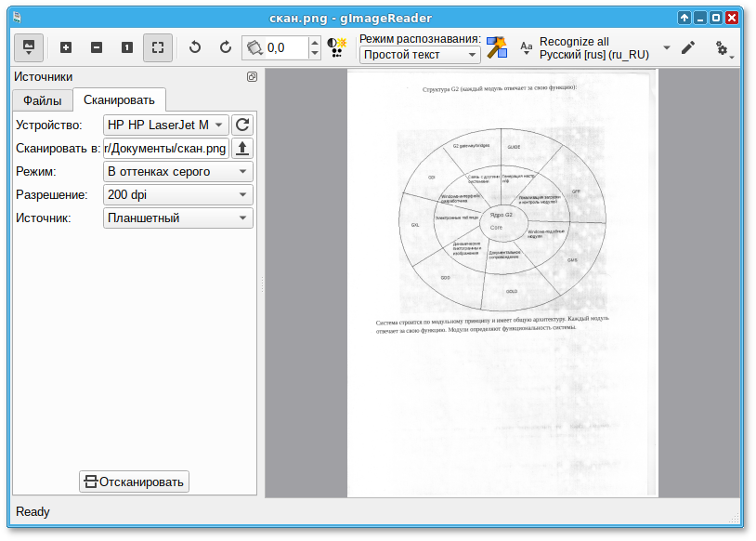Open the Источник Планшетный dropdown
The image size is (756, 541).
click(x=178, y=218)
